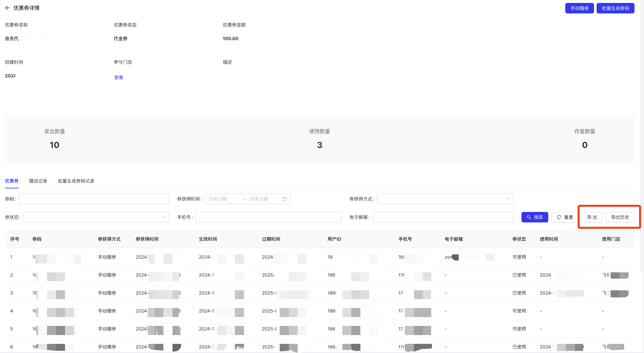Click the 过期时间 column header
This screenshot has height=353, width=644.
271,239
